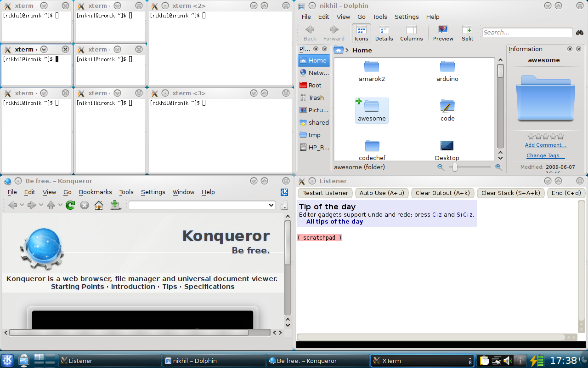Screen dimensions: 588x368
Task: Click Konqueror's Forward arrow
Action: pos(32,205)
